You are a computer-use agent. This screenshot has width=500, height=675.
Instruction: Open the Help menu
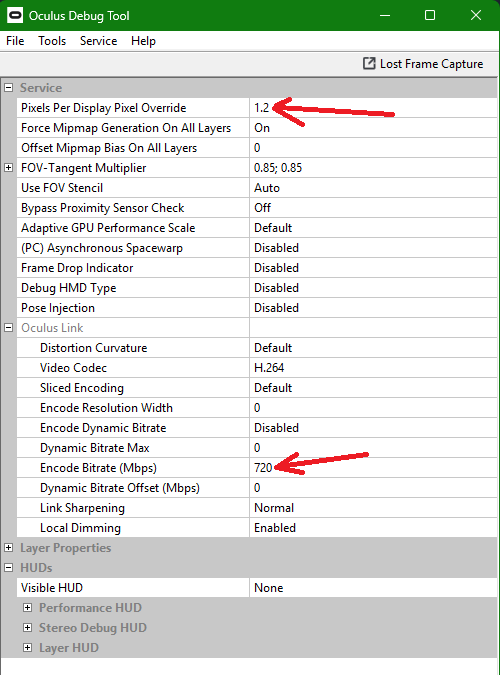(x=143, y=41)
